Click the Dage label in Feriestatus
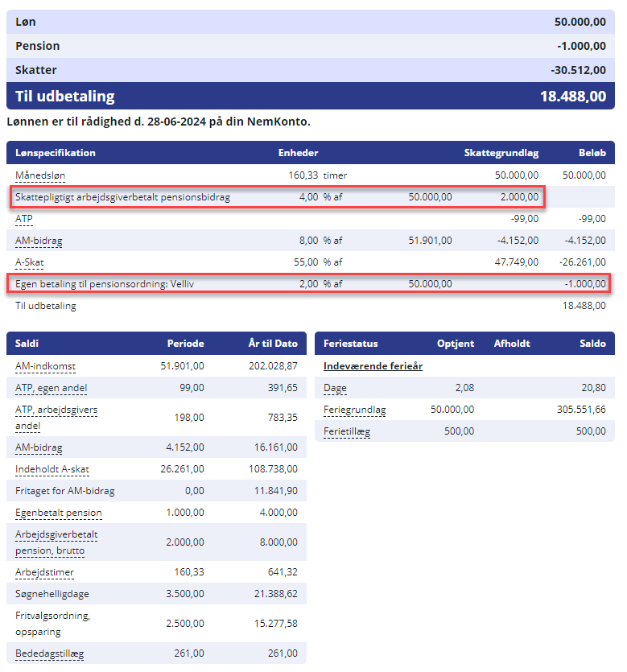 335,388
